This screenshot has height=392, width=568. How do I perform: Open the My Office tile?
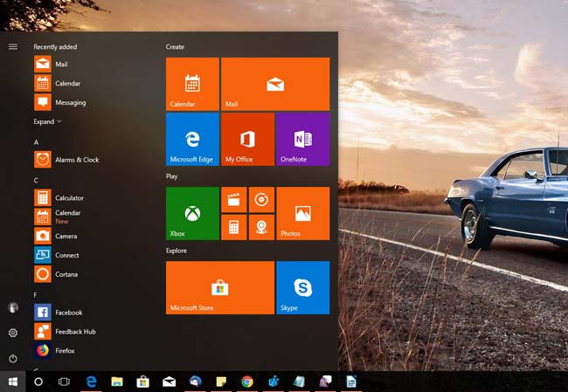pos(247,139)
